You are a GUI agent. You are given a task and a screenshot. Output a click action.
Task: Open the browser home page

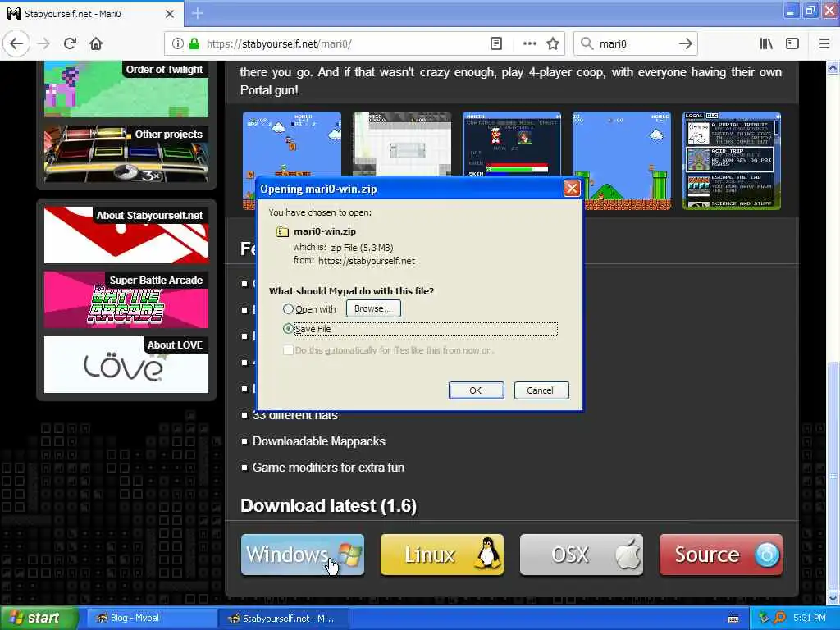[x=96, y=44]
